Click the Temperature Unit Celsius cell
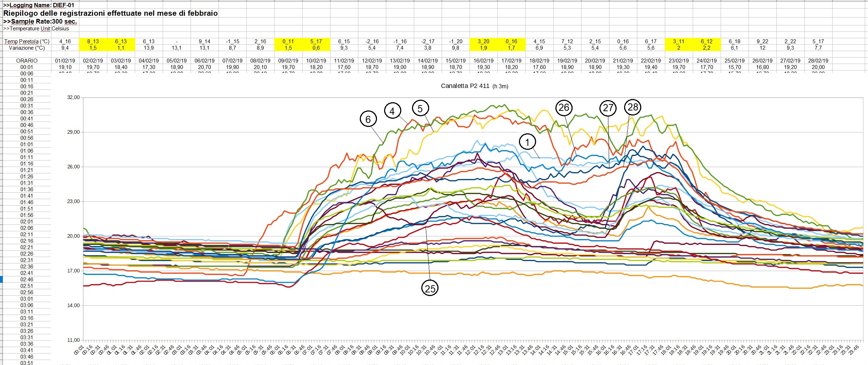Viewport: 868px width, 365px height. [36, 29]
